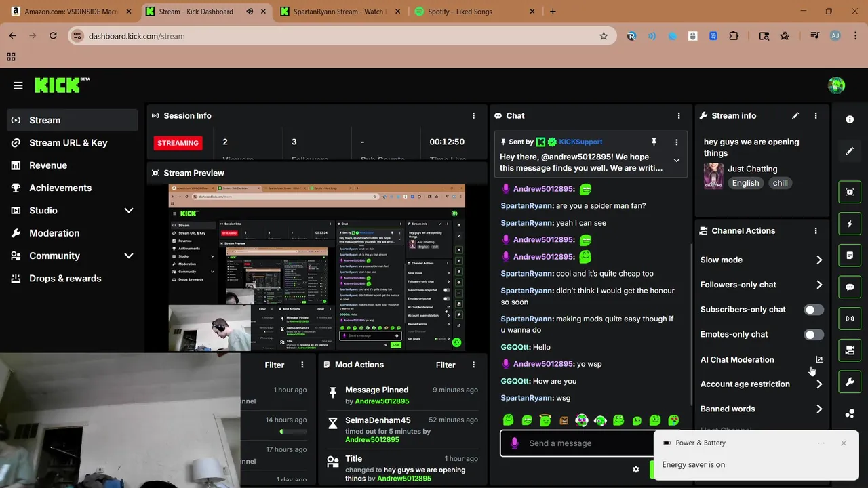Image resolution: width=868 pixels, height=488 pixels.
Task: Expand the Studio sidebar section
Action: tap(129, 211)
